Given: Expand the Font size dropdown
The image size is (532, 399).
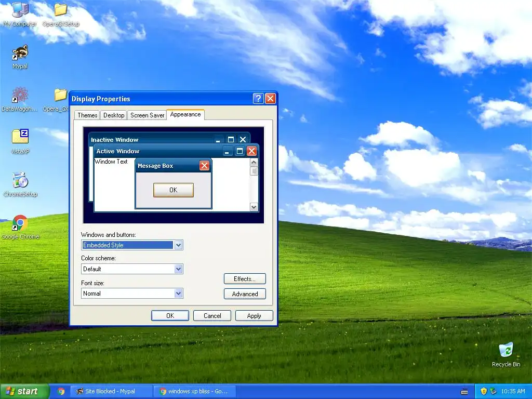Looking at the screenshot, I should [179, 294].
